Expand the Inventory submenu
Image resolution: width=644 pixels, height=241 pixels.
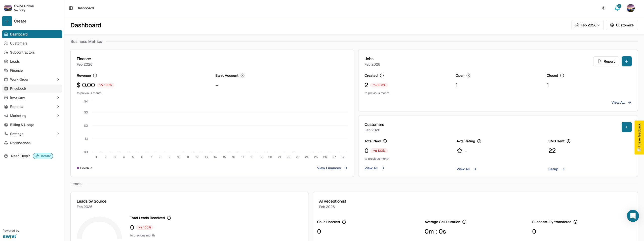58,98
